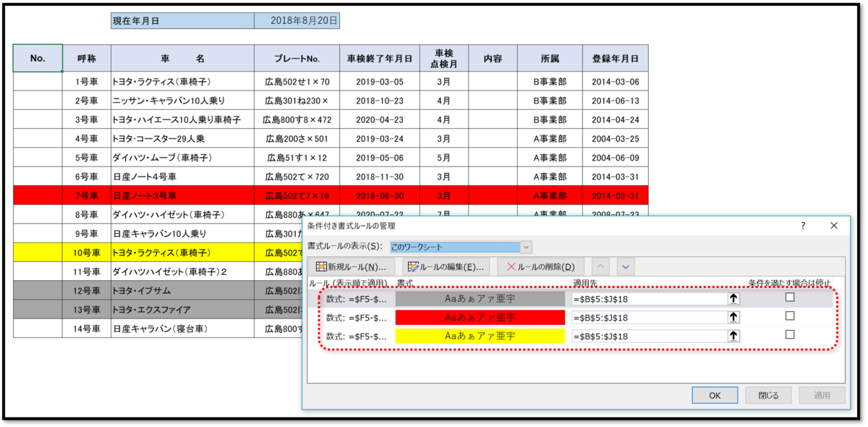Select the date cell 2019-03-05
The width and height of the screenshot is (868, 427).
coord(380,82)
